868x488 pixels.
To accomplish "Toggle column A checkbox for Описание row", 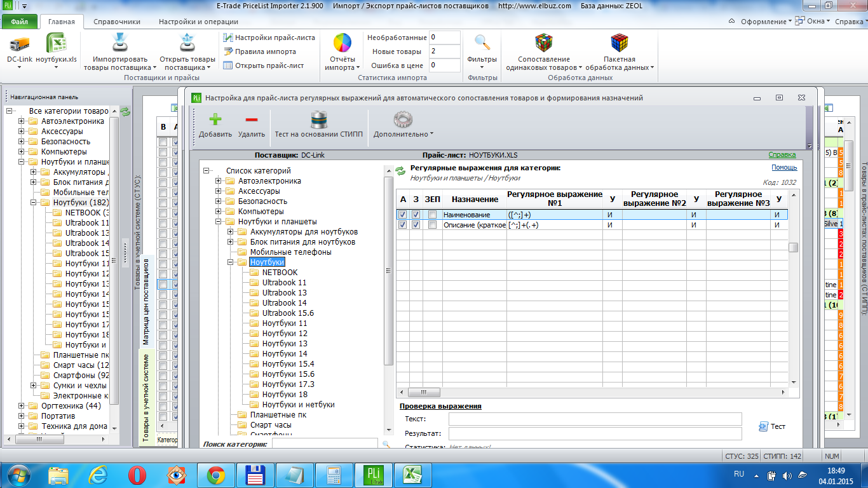I will [x=402, y=225].
